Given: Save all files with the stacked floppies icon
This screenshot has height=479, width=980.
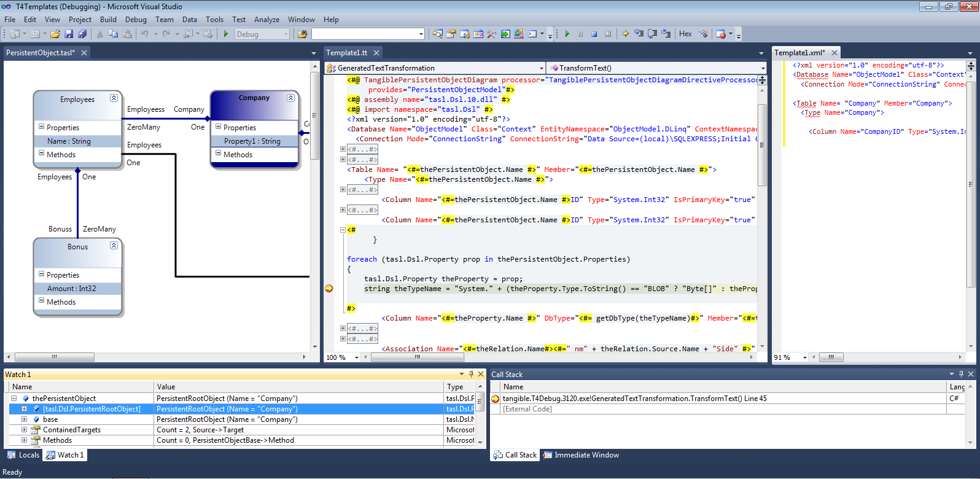Looking at the screenshot, I should click(82, 34).
